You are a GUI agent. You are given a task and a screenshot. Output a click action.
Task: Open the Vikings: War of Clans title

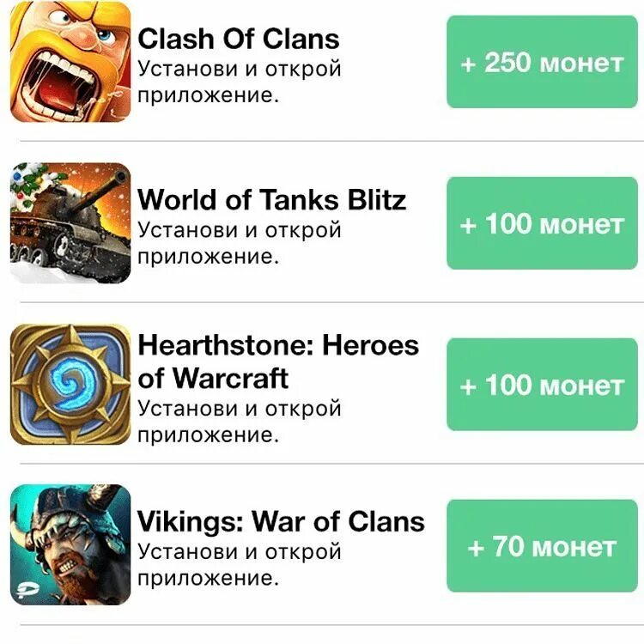[x=281, y=521]
